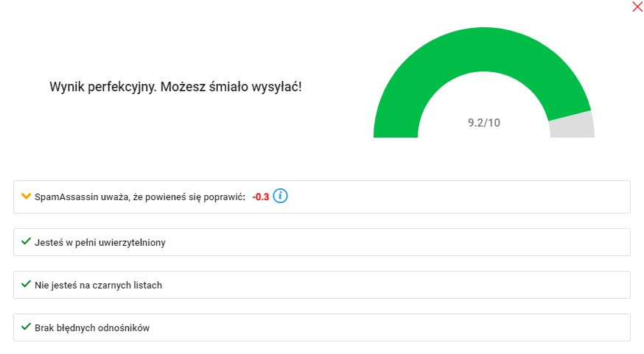The height and width of the screenshot is (354, 644).
Task: Click the gray portion of the score gauge
Action: click(573, 127)
